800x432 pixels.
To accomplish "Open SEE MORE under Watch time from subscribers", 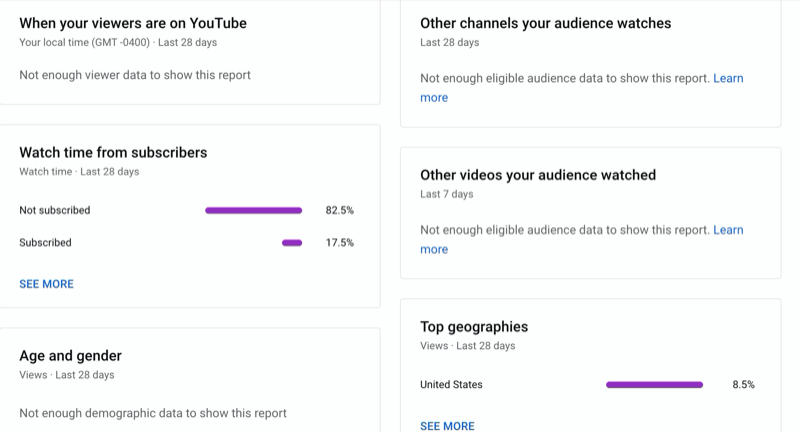I will tap(46, 284).
